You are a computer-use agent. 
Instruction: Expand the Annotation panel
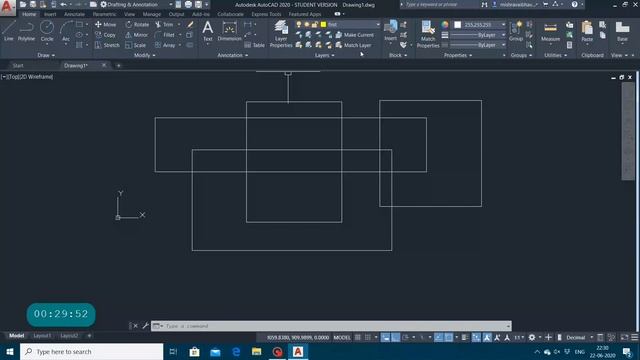tap(233, 55)
